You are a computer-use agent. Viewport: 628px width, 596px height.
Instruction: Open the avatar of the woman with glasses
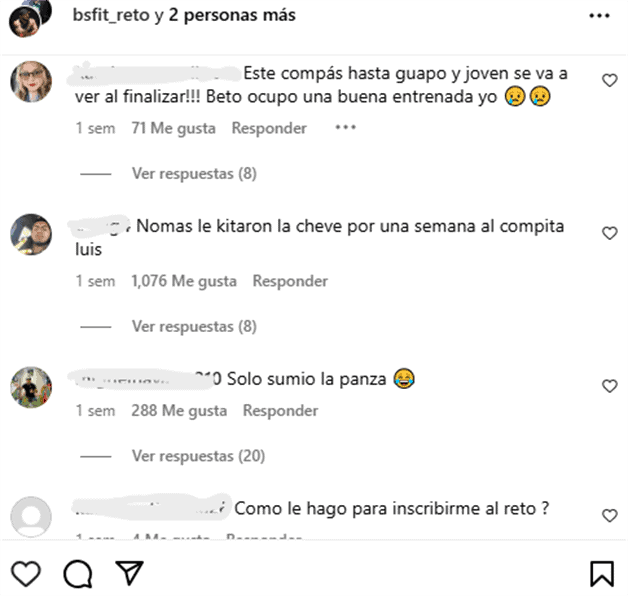tap(31, 82)
